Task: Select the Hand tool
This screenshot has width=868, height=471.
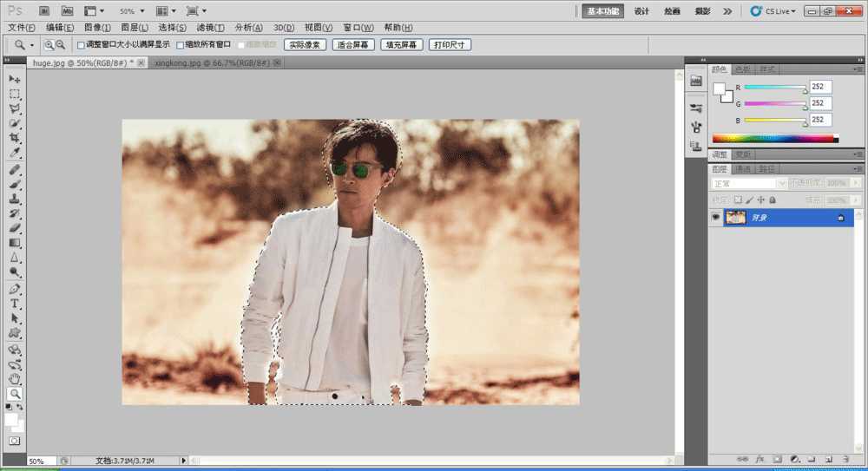Action: point(15,379)
